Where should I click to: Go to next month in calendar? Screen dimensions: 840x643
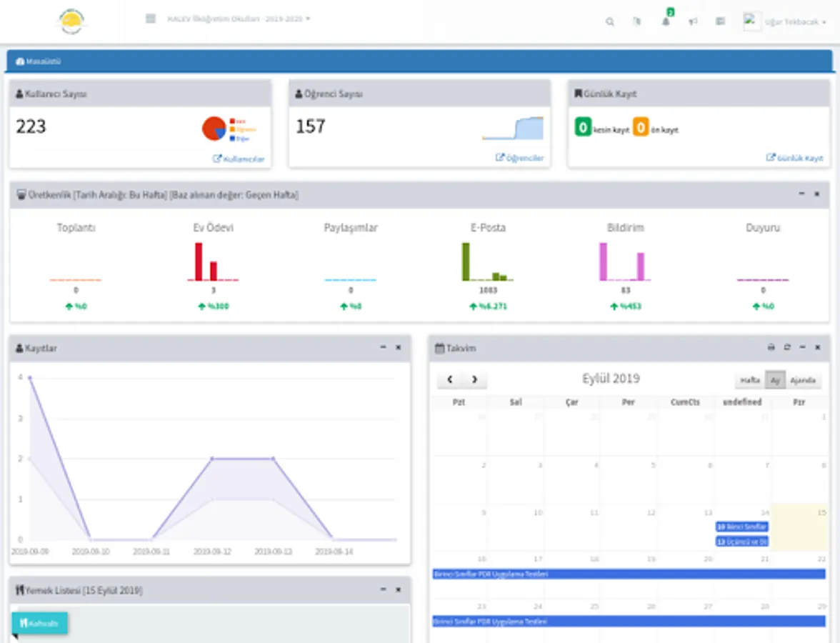coord(474,379)
